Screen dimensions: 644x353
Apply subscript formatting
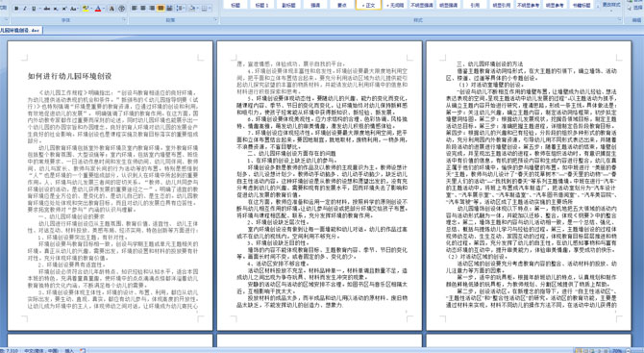click(56, 9)
